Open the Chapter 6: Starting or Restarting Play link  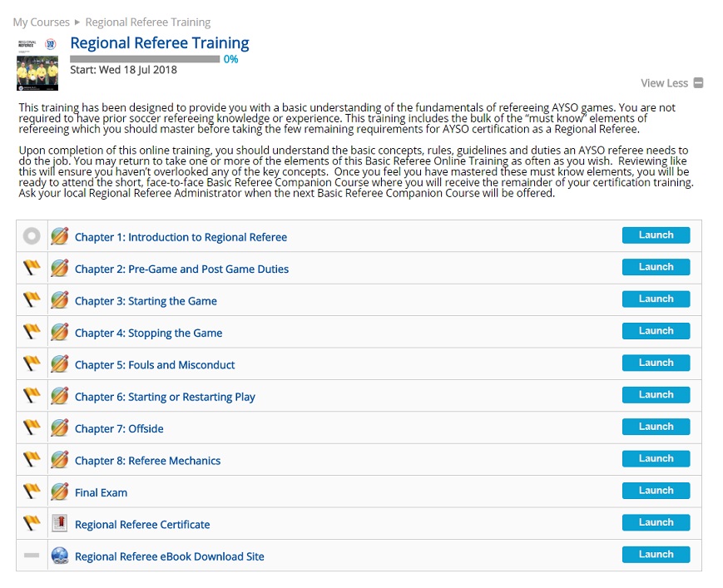pyautogui.click(x=165, y=397)
